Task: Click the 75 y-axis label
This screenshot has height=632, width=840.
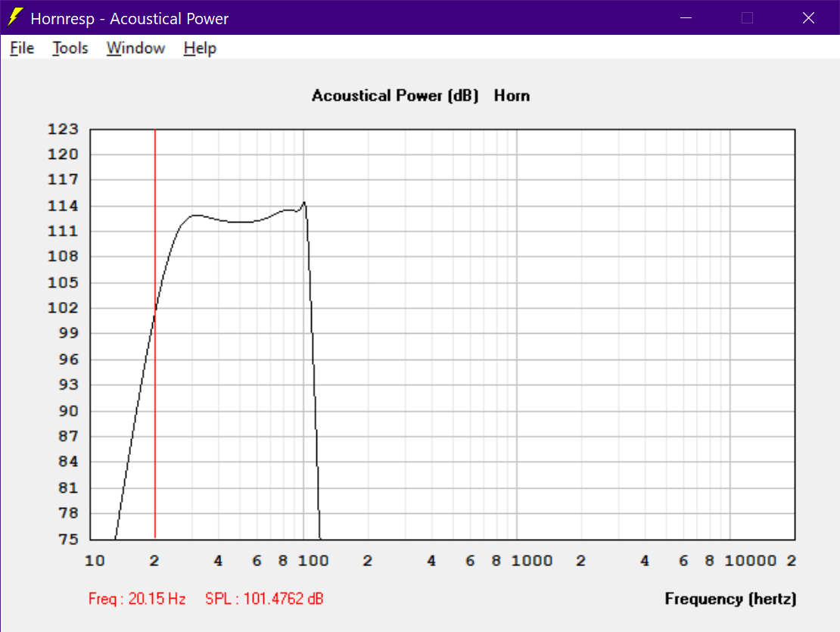Action: [x=68, y=539]
